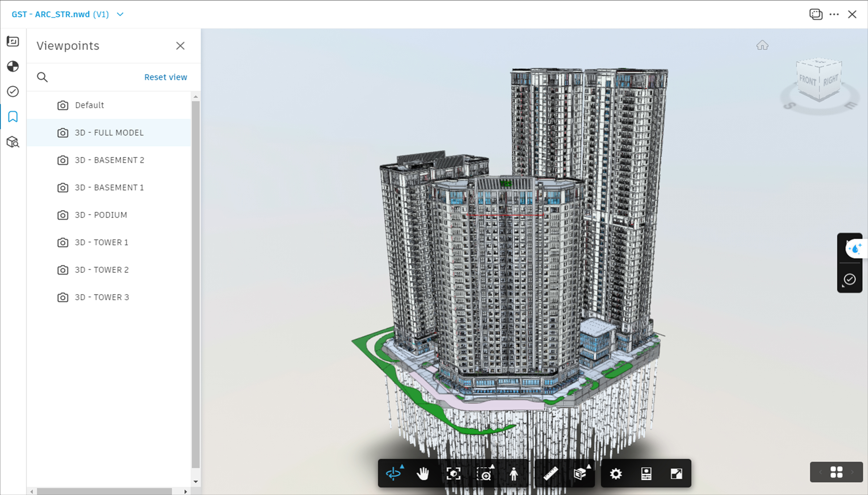868x495 pixels.
Task: Click horizontal scrollbar right arrow
Action: (x=186, y=491)
